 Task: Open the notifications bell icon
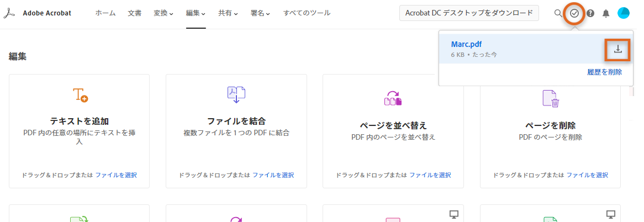[x=606, y=14]
